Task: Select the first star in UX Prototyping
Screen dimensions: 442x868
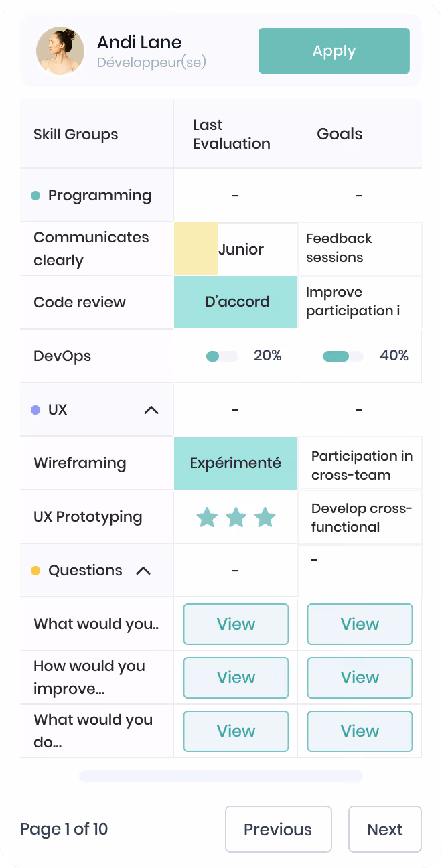Action: (x=207, y=517)
